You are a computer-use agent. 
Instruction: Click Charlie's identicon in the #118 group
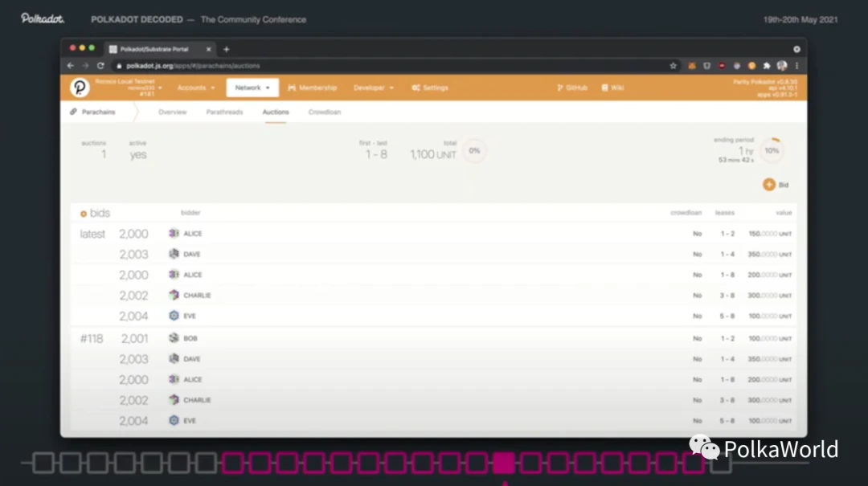pos(174,400)
